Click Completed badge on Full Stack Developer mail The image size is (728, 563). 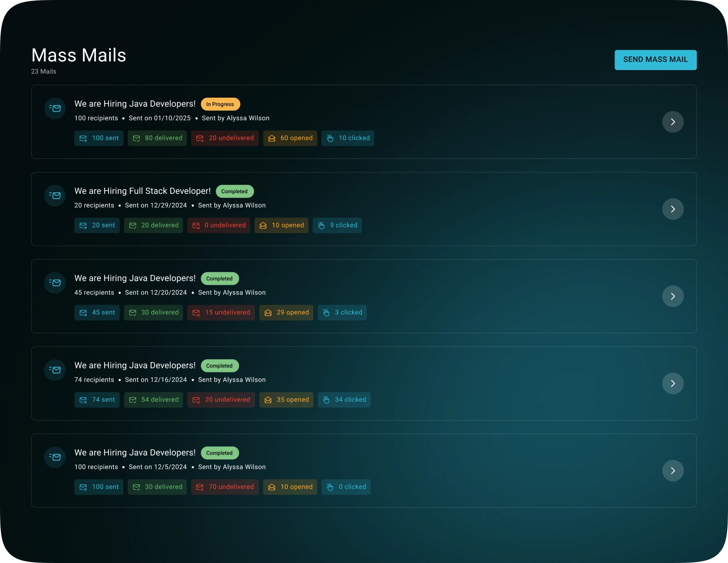[x=234, y=191]
